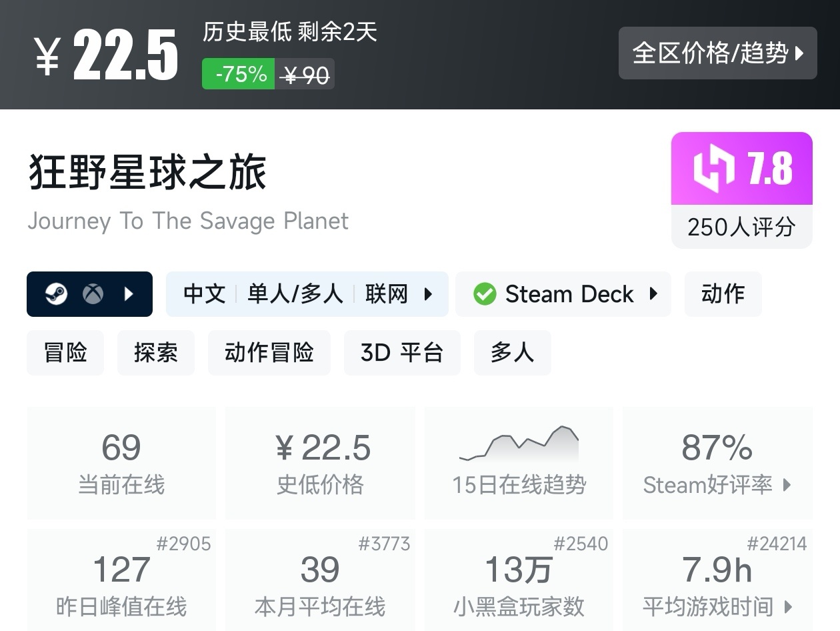840x631 pixels.
Task: Select the 探索 tag
Action: (x=155, y=353)
